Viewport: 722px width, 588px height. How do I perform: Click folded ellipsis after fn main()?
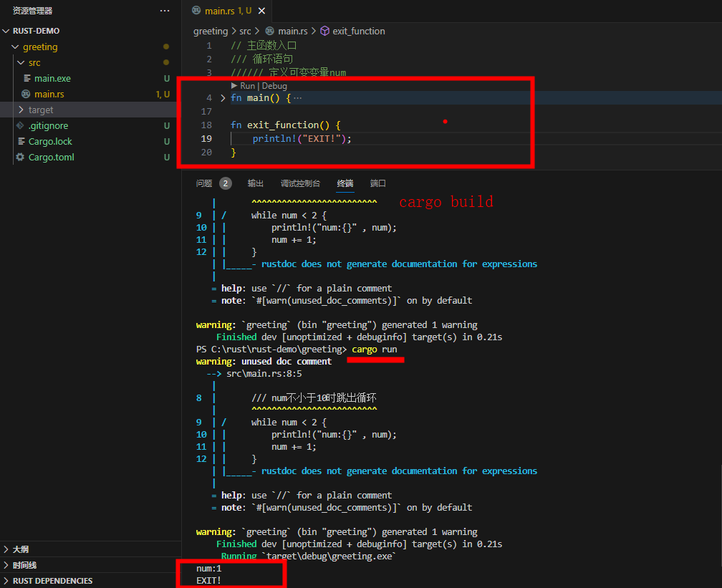(297, 98)
